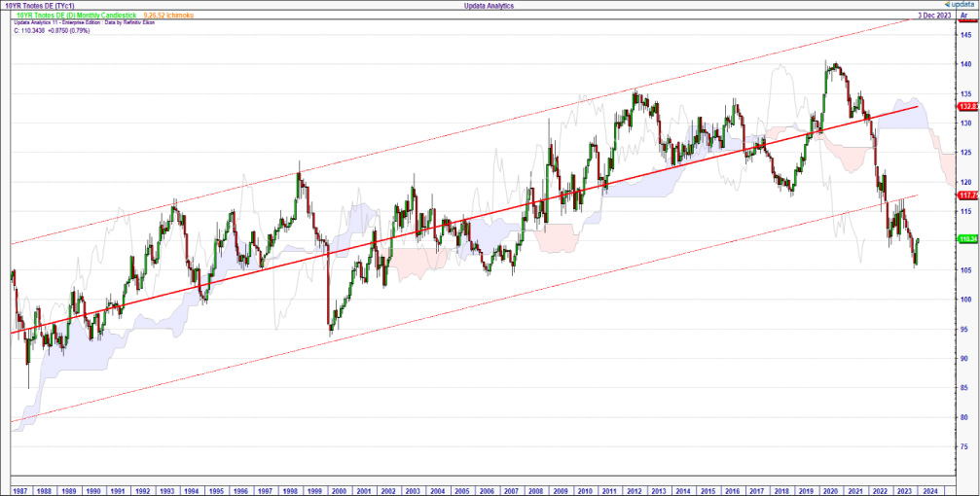The width and height of the screenshot is (980, 496).
Task: Click the green 110.34 last price tag
Action: 967,238
